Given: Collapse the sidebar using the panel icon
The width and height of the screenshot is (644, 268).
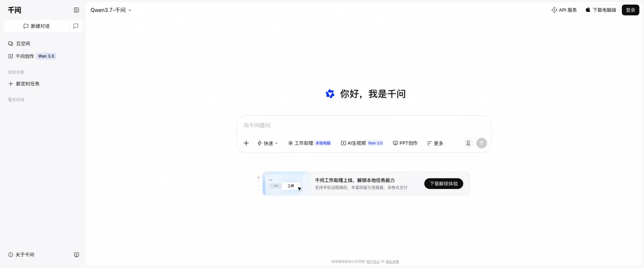Looking at the screenshot, I should click(76, 10).
